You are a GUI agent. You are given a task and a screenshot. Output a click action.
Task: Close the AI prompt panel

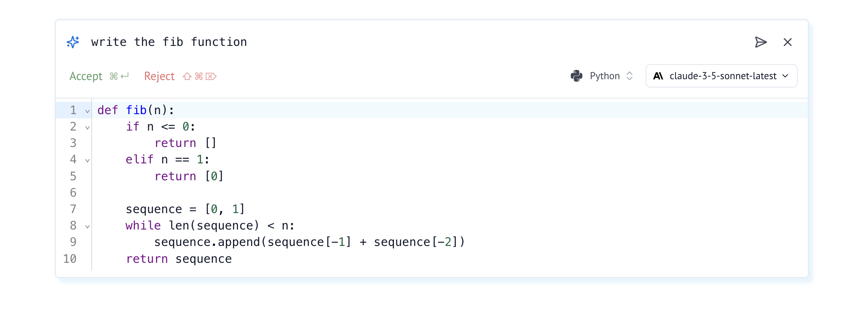tap(787, 42)
